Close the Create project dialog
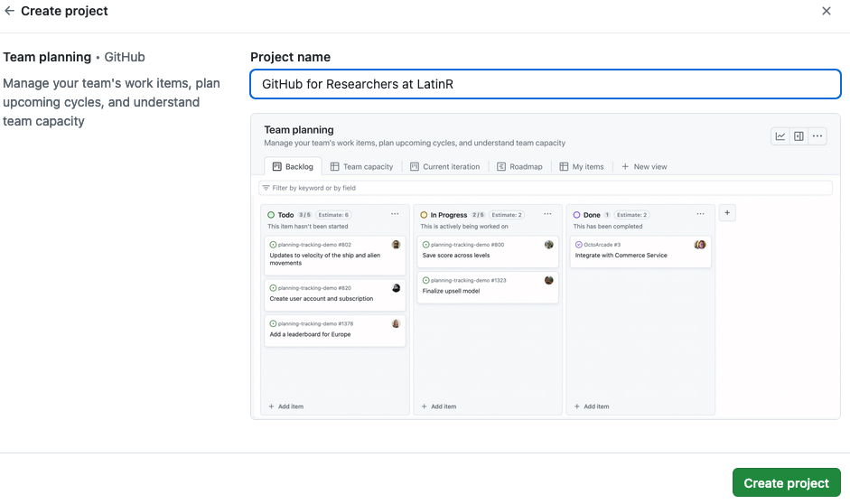 (826, 12)
